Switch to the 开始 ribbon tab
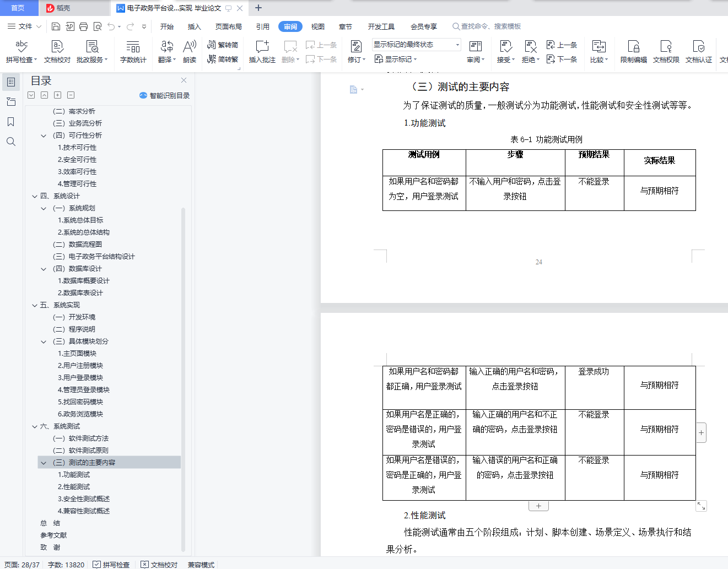 (167, 26)
